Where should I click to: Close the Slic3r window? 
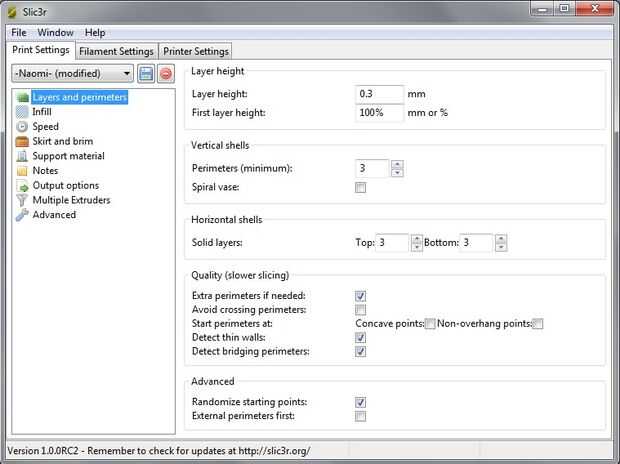595,9
